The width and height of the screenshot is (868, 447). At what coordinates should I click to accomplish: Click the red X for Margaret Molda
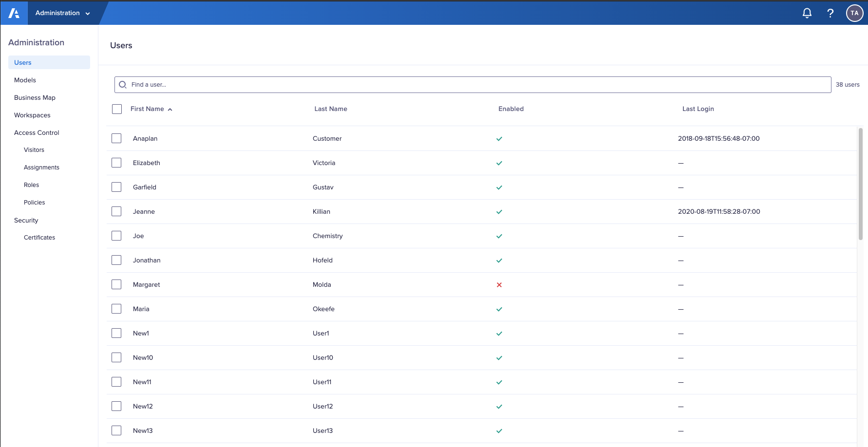click(x=499, y=285)
